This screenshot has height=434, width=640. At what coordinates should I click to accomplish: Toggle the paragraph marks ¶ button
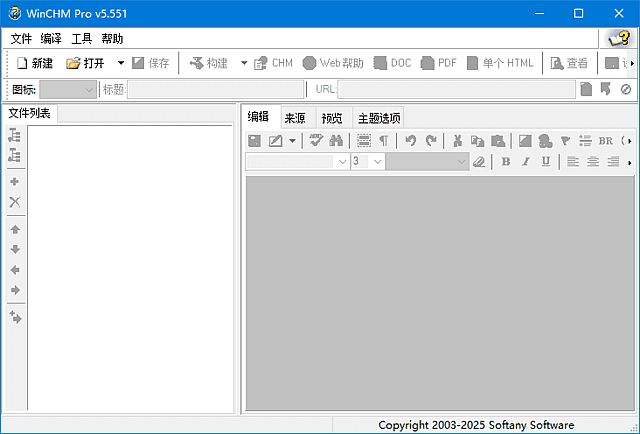coord(383,141)
